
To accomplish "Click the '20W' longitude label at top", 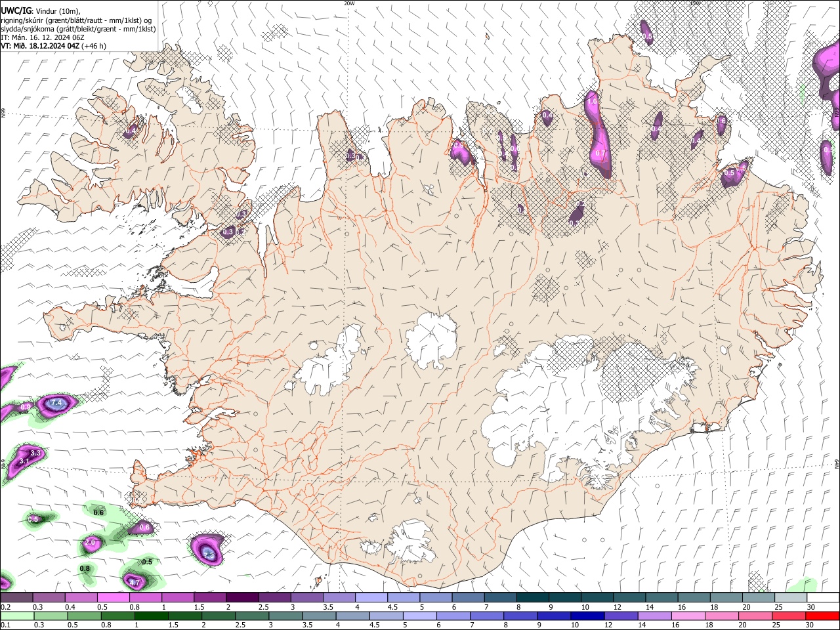I will click(x=349, y=3).
